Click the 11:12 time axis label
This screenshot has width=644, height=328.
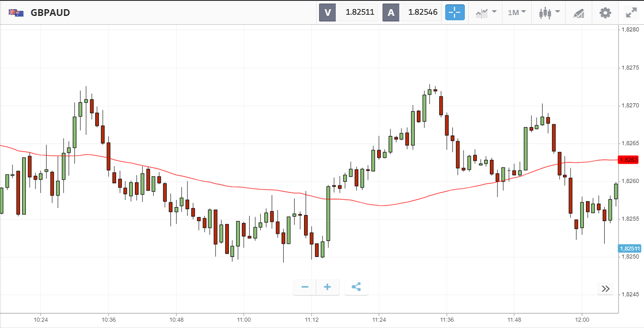311,320
